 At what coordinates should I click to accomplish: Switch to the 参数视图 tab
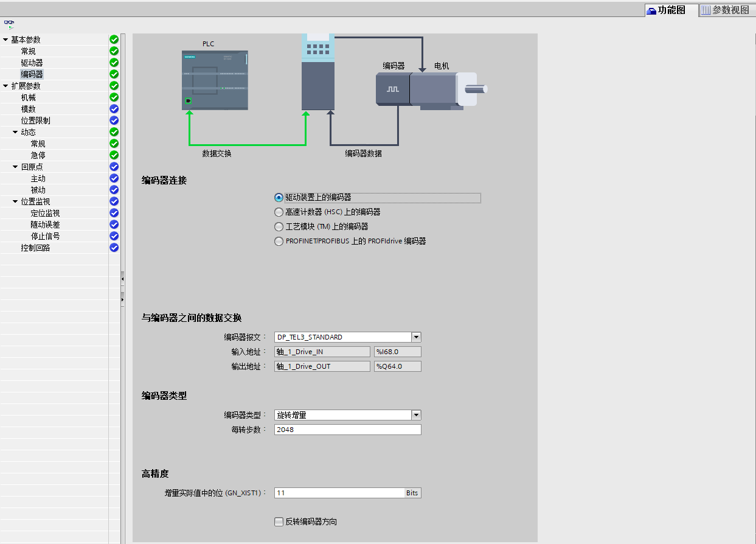(725, 10)
